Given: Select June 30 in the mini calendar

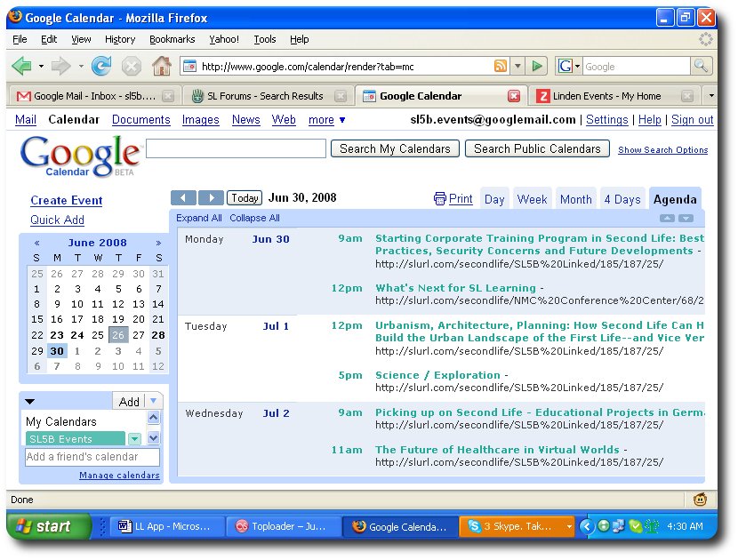Looking at the screenshot, I should (x=57, y=351).
